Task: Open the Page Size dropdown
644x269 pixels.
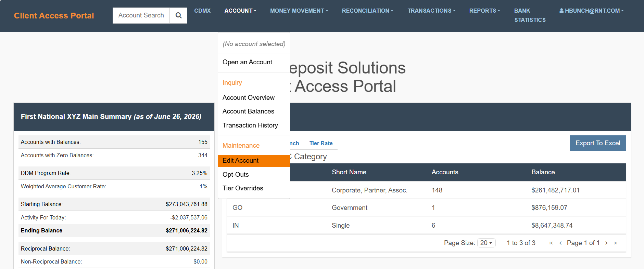Action: 486,243
